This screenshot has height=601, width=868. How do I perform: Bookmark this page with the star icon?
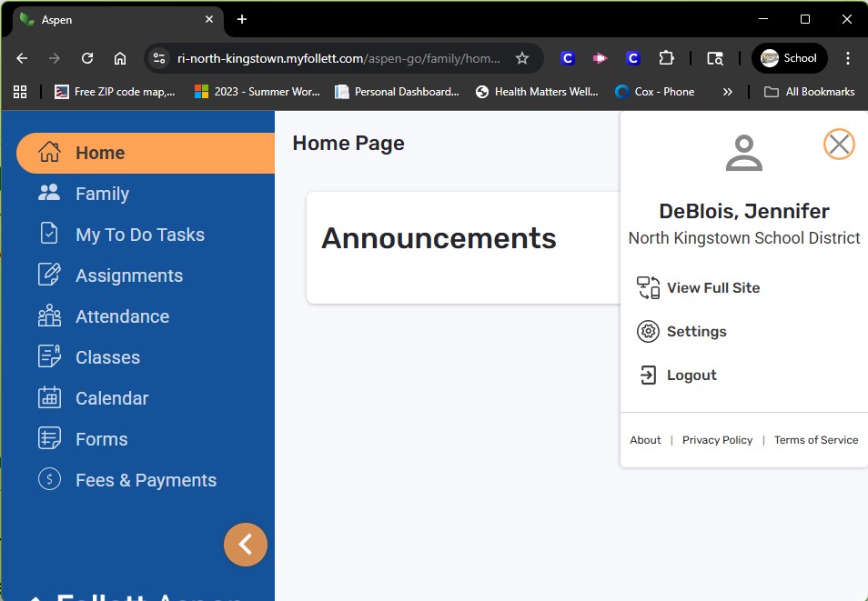coord(522,58)
